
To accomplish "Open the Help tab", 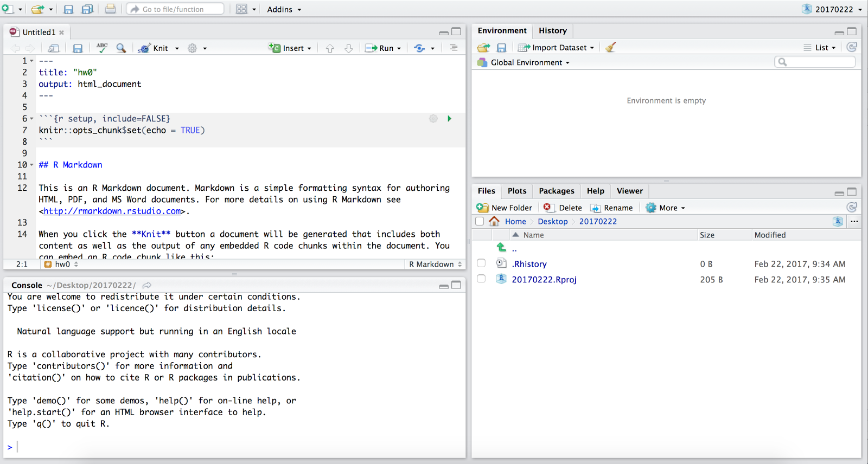I will pos(596,191).
